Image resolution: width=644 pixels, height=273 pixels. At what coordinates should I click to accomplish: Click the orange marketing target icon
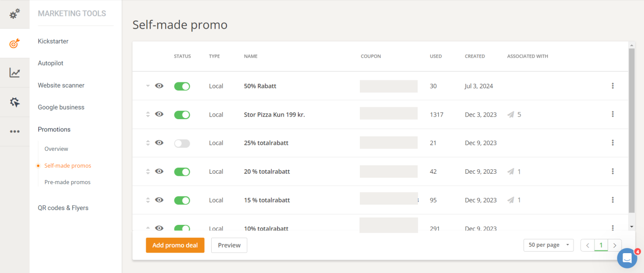[14, 44]
